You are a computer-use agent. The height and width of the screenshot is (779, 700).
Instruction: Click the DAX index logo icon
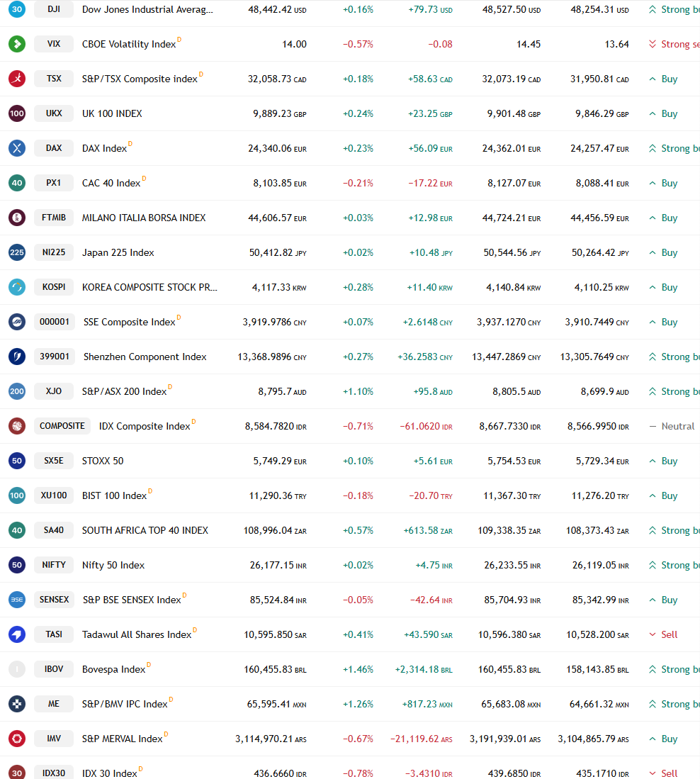click(17, 148)
